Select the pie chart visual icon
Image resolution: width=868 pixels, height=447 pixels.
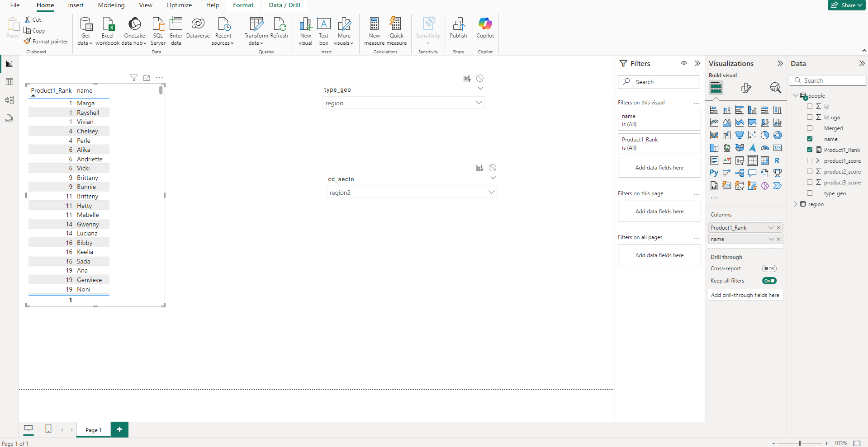764,135
